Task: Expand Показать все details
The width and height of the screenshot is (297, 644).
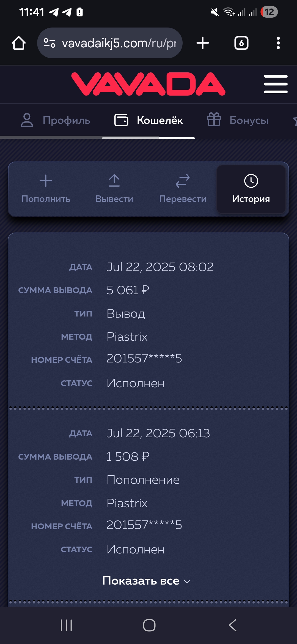Action: point(146,581)
